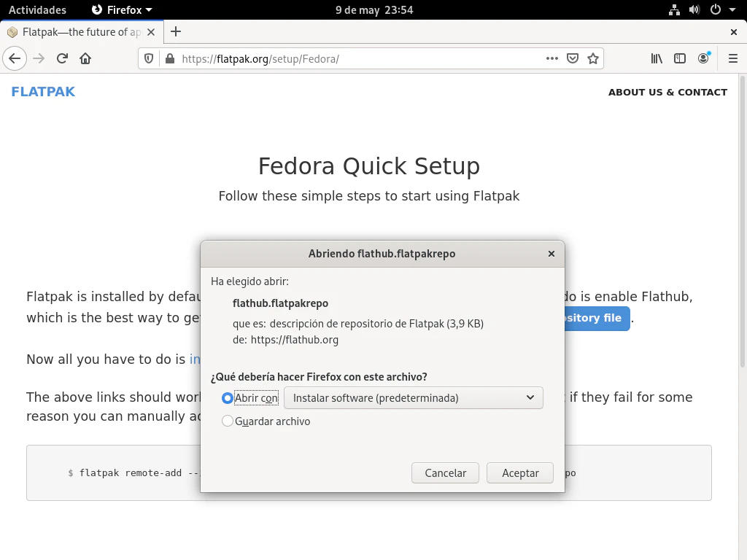Expand the 'Instalar software' application dropdown

[x=413, y=398]
